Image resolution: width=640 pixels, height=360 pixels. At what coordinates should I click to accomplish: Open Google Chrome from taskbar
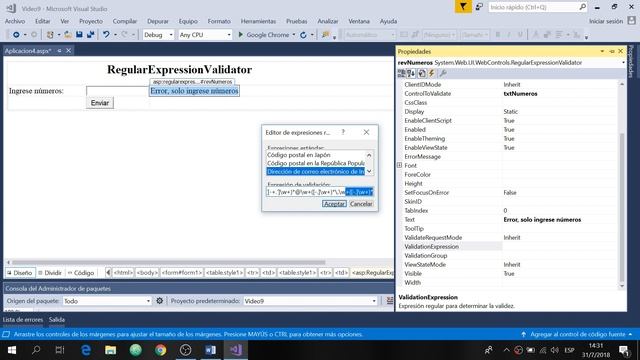160,350
